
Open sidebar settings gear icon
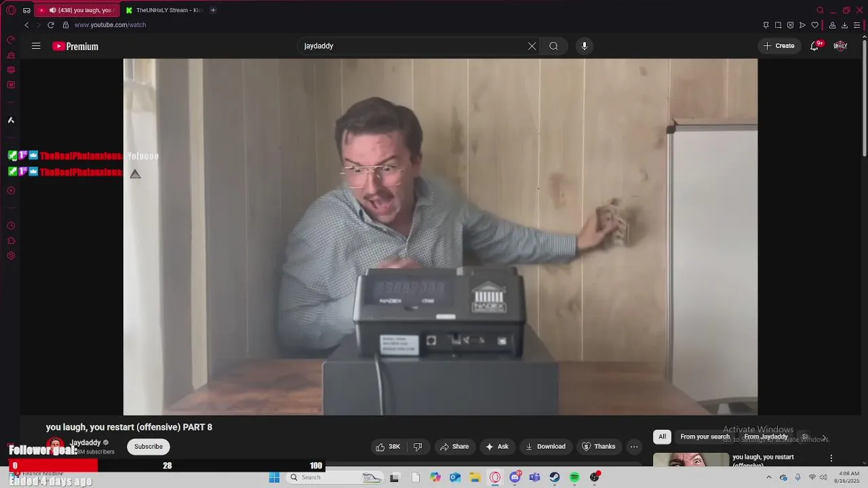pos(11,256)
